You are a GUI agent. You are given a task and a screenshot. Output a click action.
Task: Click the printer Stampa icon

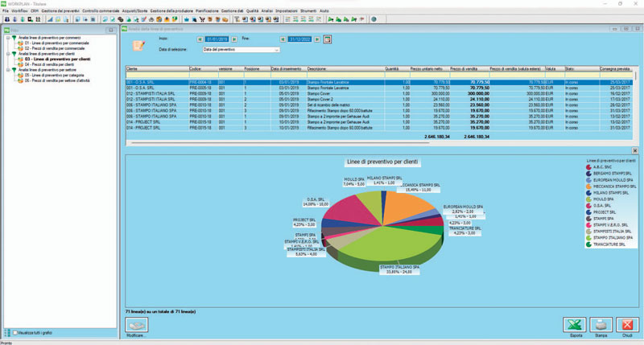pos(601,324)
